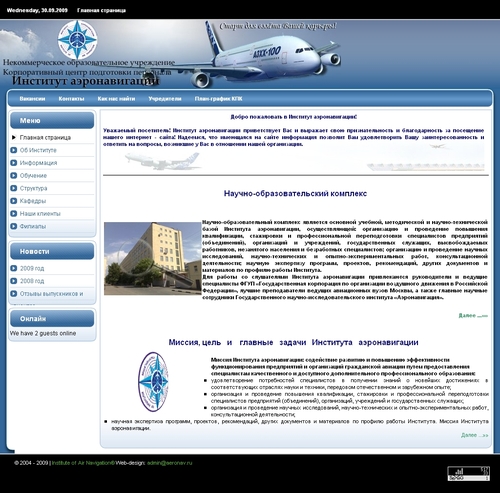Click bullet icon beside Наши клиенты
The image size is (500, 493).
[14, 214]
